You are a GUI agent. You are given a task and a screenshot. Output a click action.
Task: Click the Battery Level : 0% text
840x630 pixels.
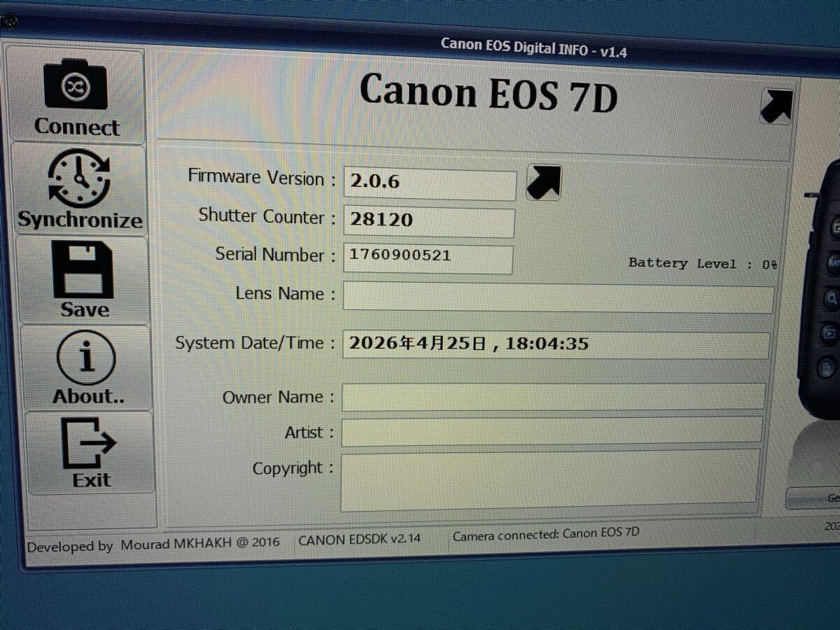tap(703, 264)
